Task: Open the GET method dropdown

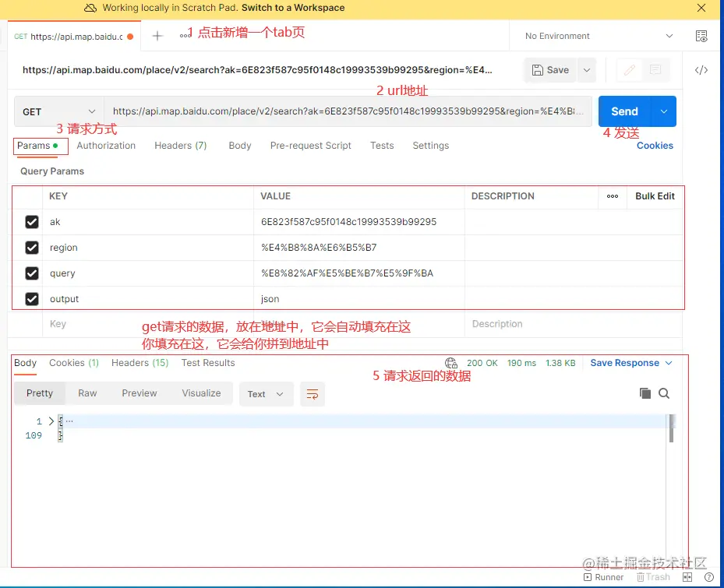Action: pyautogui.click(x=59, y=111)
